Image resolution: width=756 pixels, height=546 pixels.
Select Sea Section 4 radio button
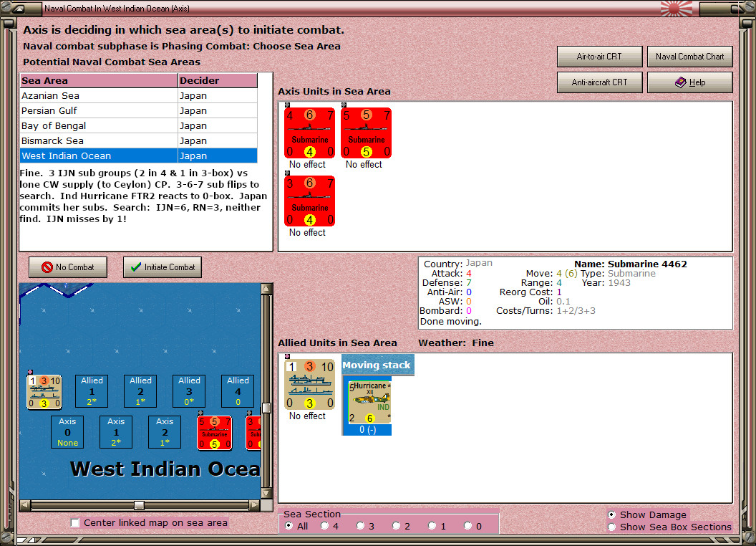pos(324,526)
